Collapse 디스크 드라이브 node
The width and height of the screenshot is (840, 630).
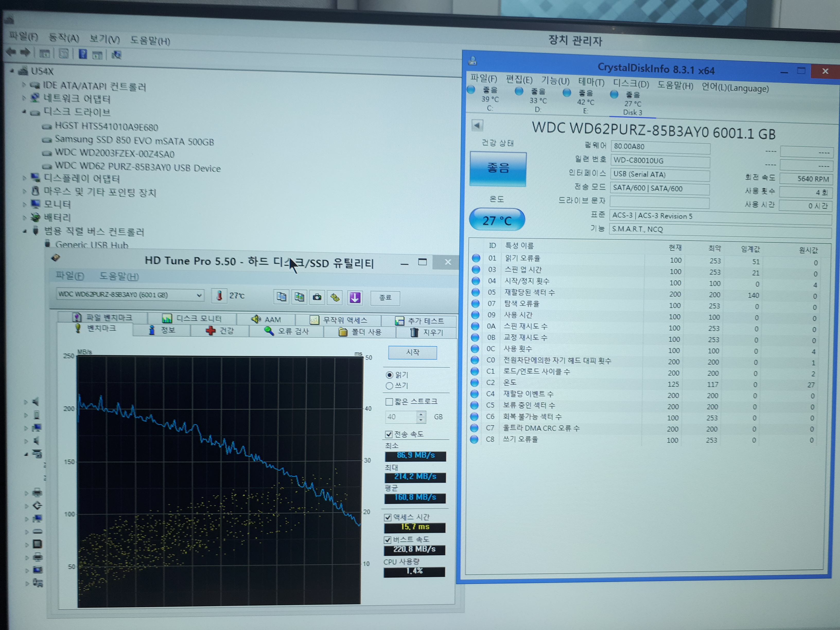[x=24, y=111]
